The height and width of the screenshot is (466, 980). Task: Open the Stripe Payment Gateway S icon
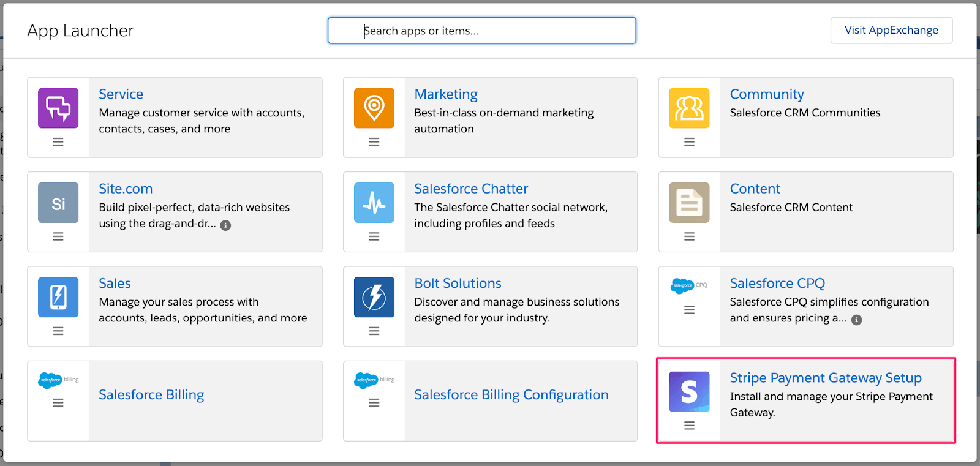point(689,392)
